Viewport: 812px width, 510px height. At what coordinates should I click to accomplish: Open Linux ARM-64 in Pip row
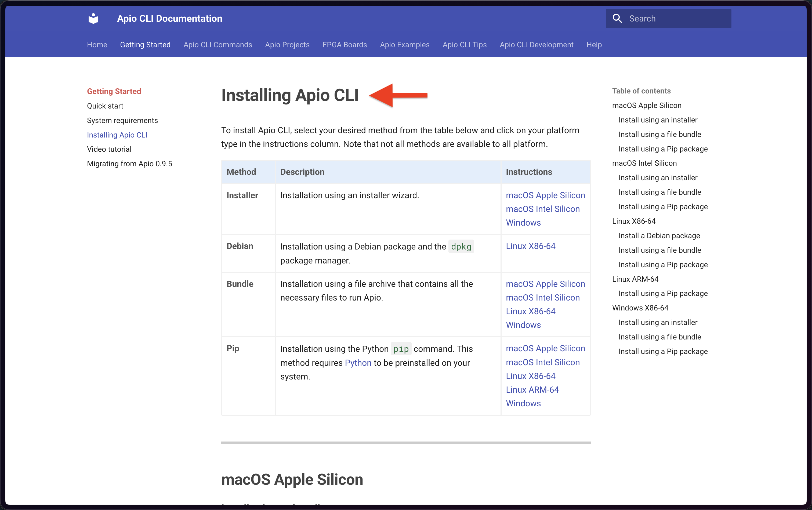[532, 390]
